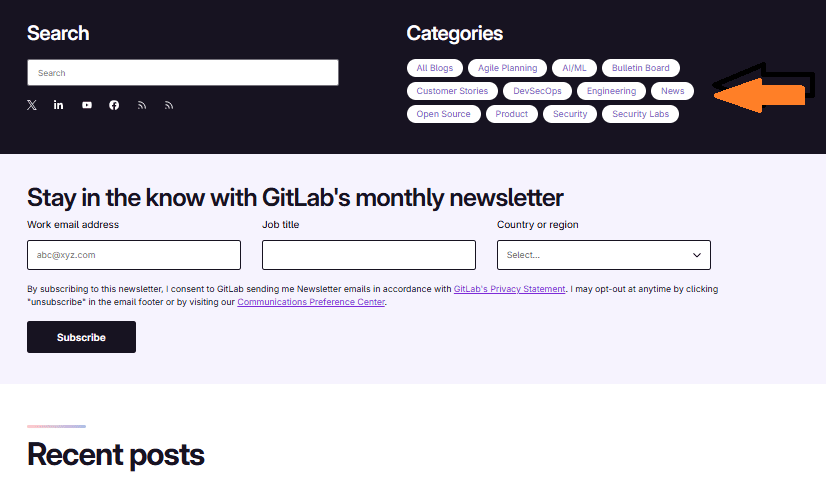Screen dimensions: 826x483
Task: Open the Bulletin Board category
Action: point(641,68)
